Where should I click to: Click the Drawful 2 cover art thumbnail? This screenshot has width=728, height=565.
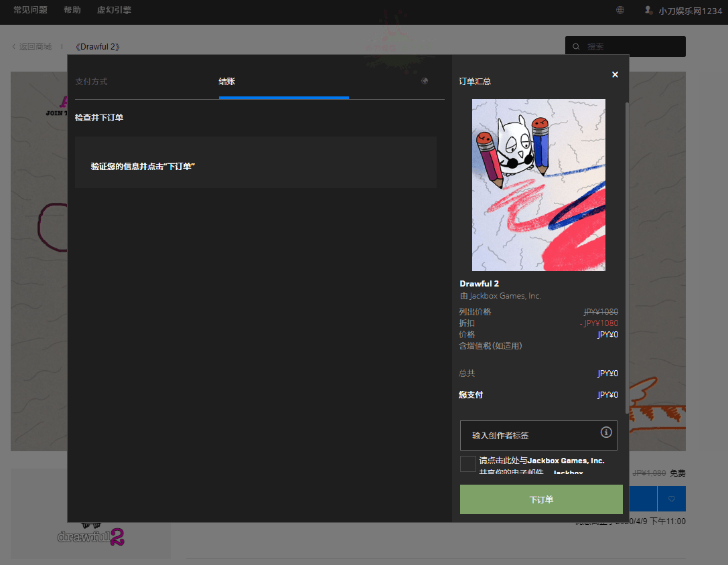point(538,185)
